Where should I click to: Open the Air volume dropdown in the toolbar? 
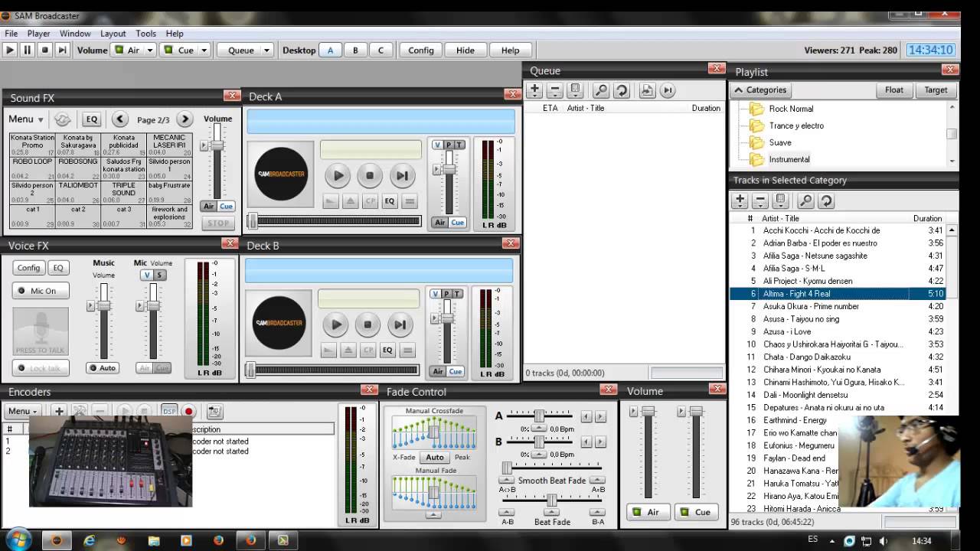[x=150, y=50]
